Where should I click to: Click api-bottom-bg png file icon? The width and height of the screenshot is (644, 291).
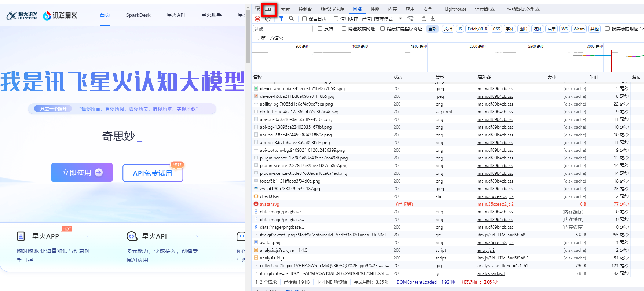(x=256, y=150)
